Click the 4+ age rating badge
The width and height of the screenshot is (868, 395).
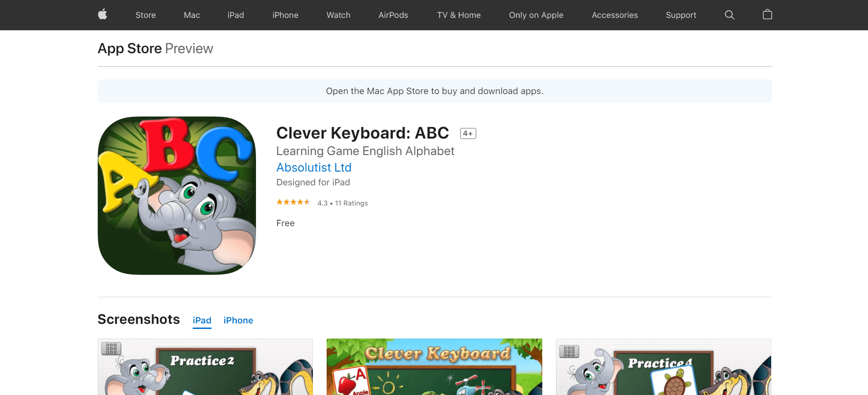pyautogui.click(x=467, y=133)
